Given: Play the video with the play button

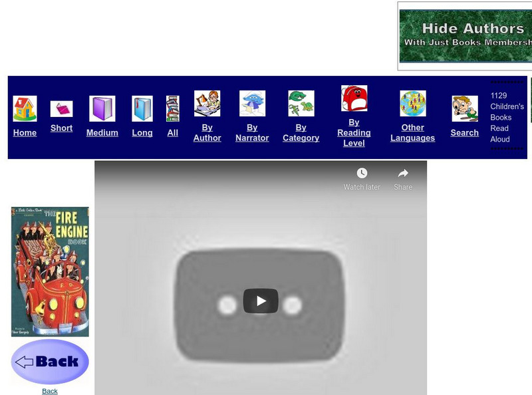Looking at the screenshot, I should click(261, 301).
